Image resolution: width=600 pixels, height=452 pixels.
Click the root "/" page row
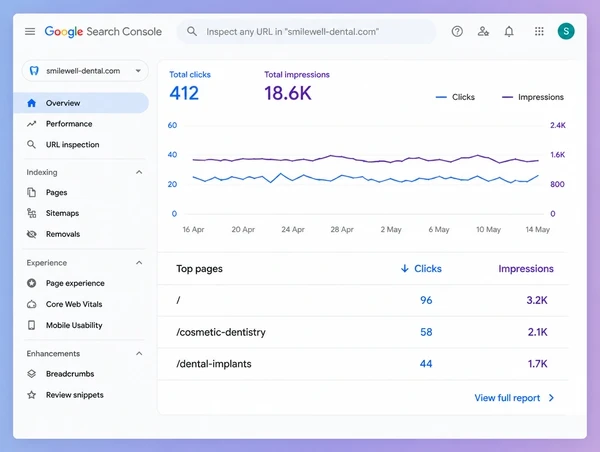point(363,300)
